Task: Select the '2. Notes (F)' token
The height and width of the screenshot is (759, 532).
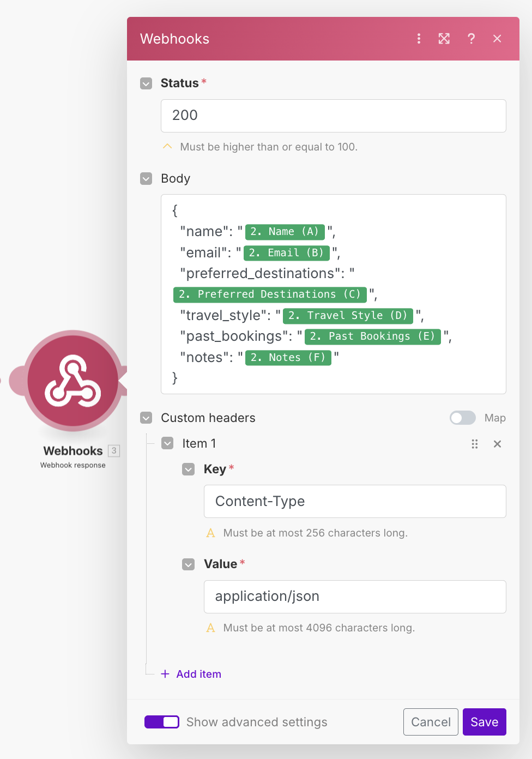Action: pos(288,358)
